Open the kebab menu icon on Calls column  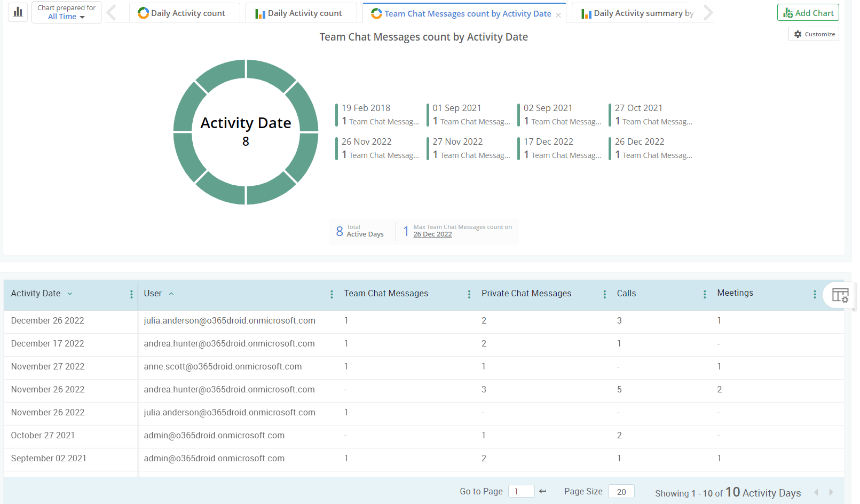click(706, 294)
